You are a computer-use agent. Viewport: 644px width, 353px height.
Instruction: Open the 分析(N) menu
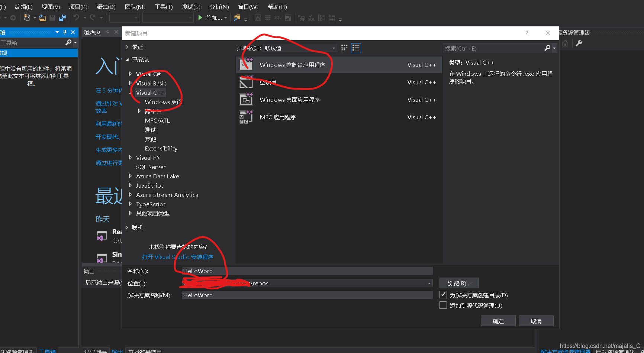click(x=219, y=7)
